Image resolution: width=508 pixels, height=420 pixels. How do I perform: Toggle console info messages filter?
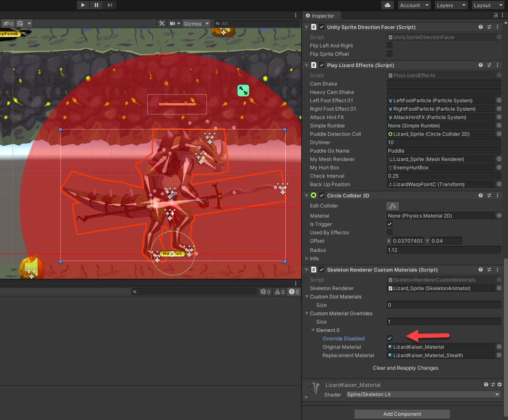tap(265, 292)
